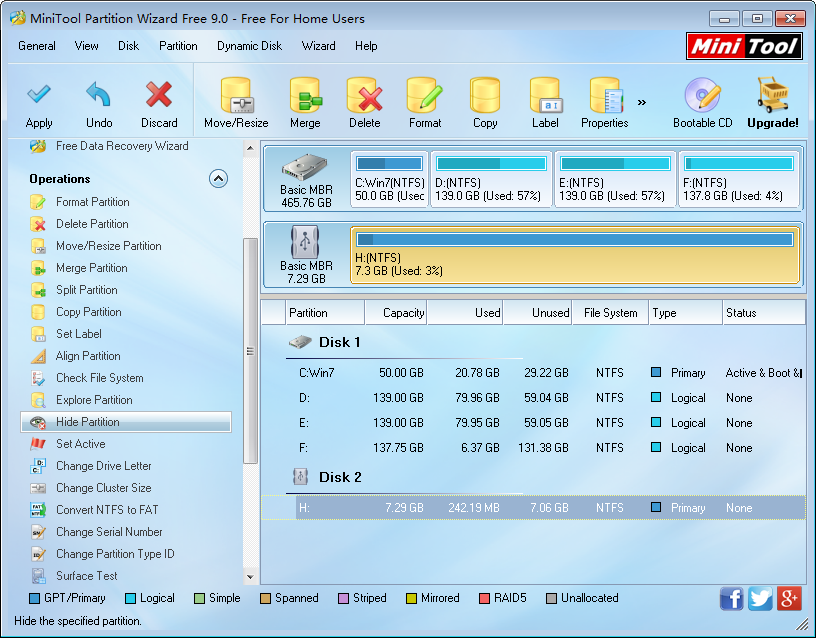
Task: Click the Copy toolbar icon
Action: click(485, 95)
